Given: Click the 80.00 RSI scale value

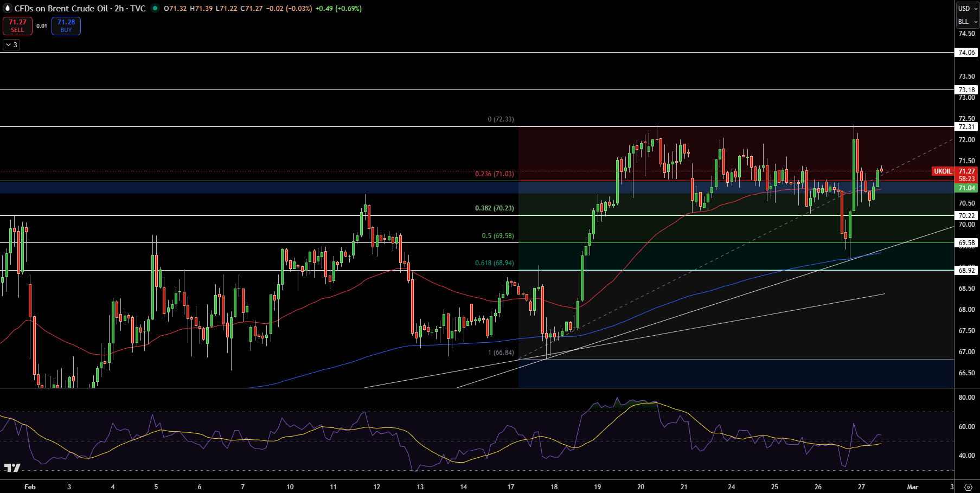Looking at the screenshot, I should [966, 398].
